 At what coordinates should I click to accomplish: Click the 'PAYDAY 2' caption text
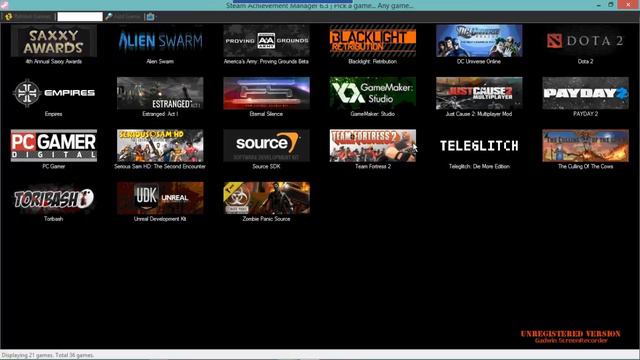585,114
